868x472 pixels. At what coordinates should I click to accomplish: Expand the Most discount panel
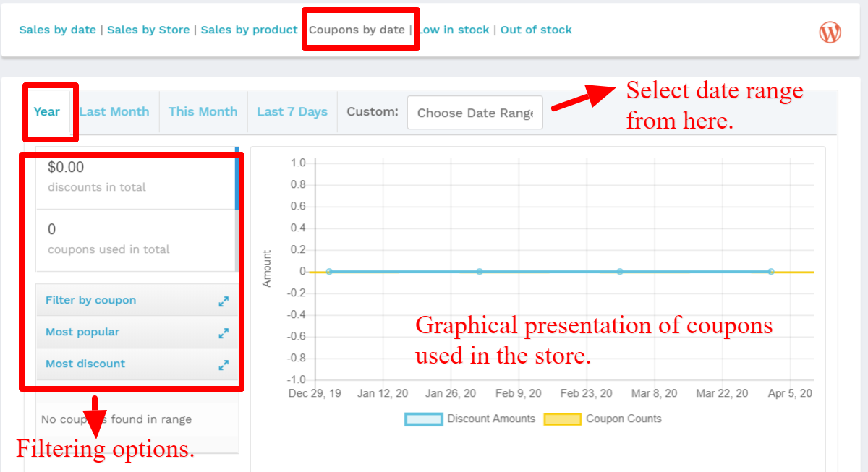click(x=224, y=365)
